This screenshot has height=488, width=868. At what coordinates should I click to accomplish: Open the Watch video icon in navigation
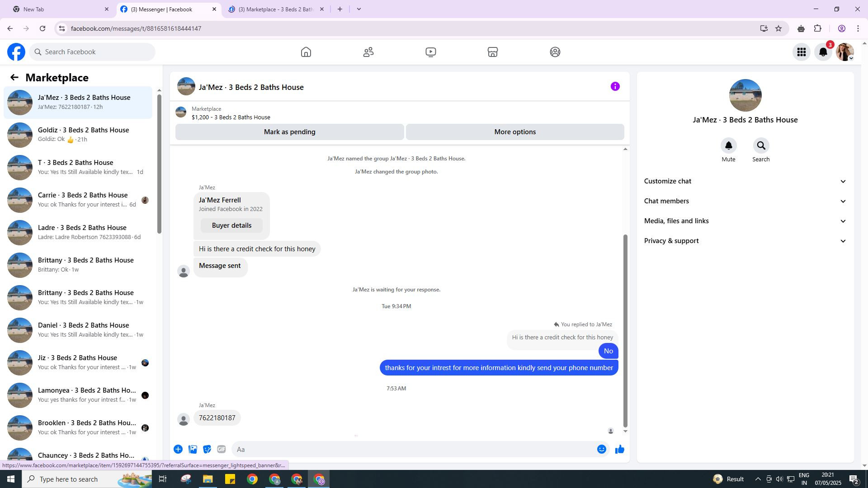point(430,52)
